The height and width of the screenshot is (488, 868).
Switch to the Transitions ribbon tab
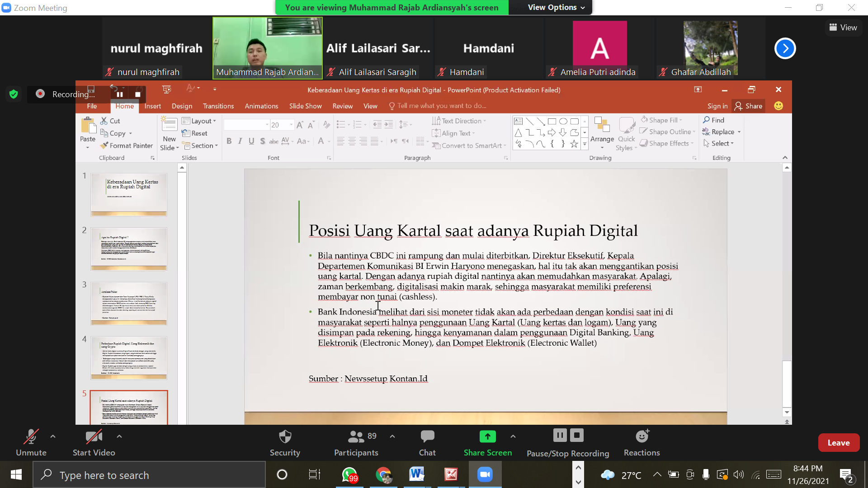(218, 106)
